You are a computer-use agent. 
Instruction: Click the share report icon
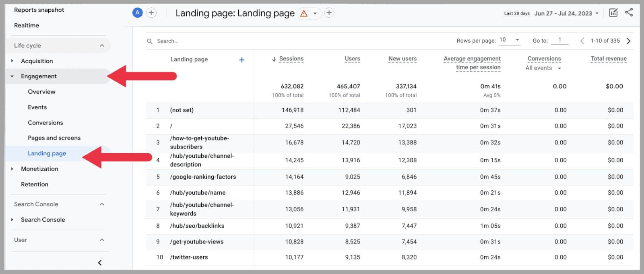629,12
